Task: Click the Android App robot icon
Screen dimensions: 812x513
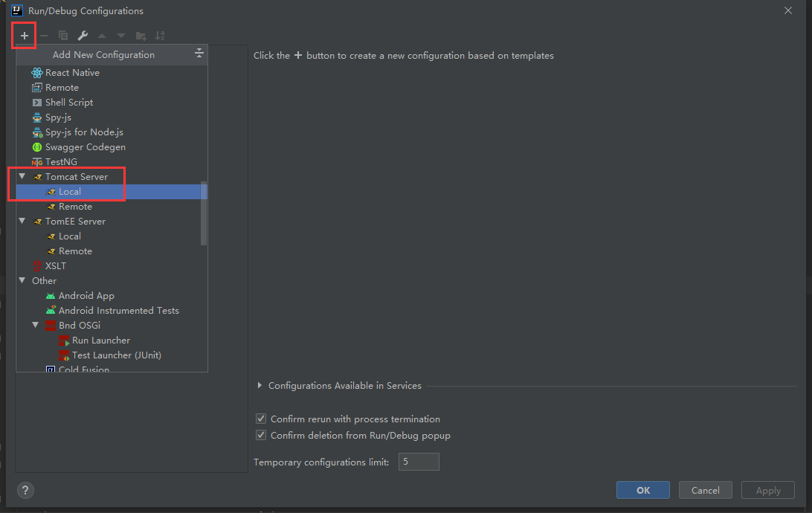Action: point(51,296)
